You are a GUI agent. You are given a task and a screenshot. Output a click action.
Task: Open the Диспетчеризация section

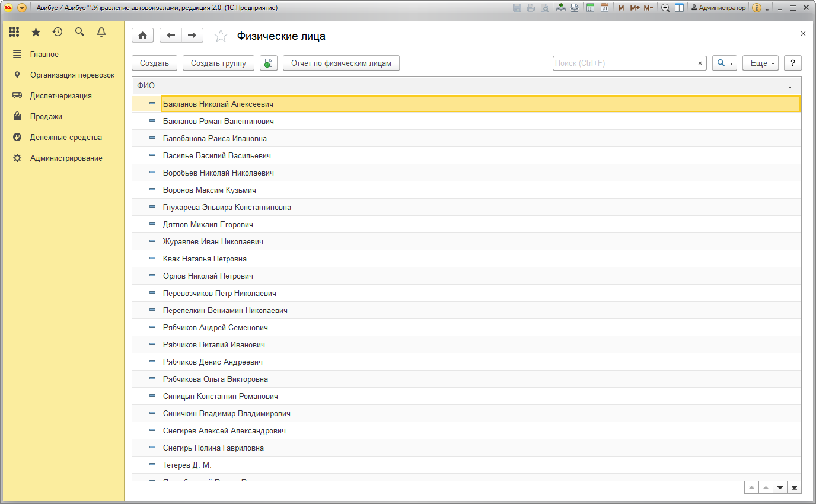[x=60, y=96]
